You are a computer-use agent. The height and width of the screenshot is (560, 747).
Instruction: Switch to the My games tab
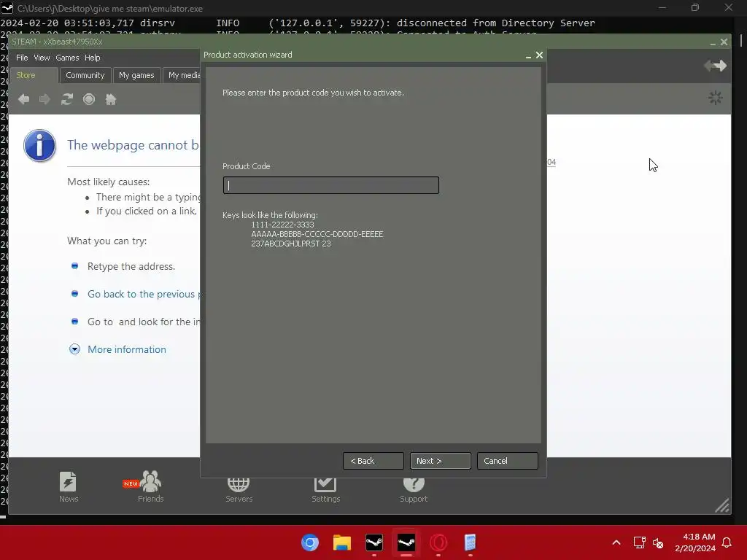click(x=136, y=75)
